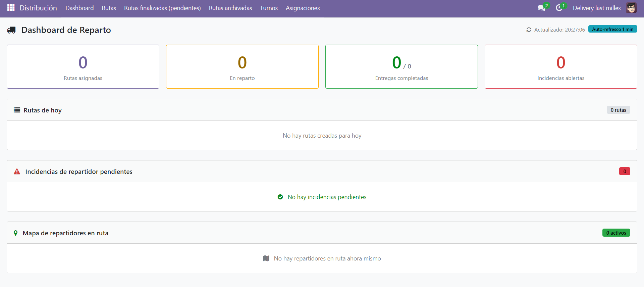Open the Dashboard menu item
This screenshot has height=287, width=644.
coord(79,8)
